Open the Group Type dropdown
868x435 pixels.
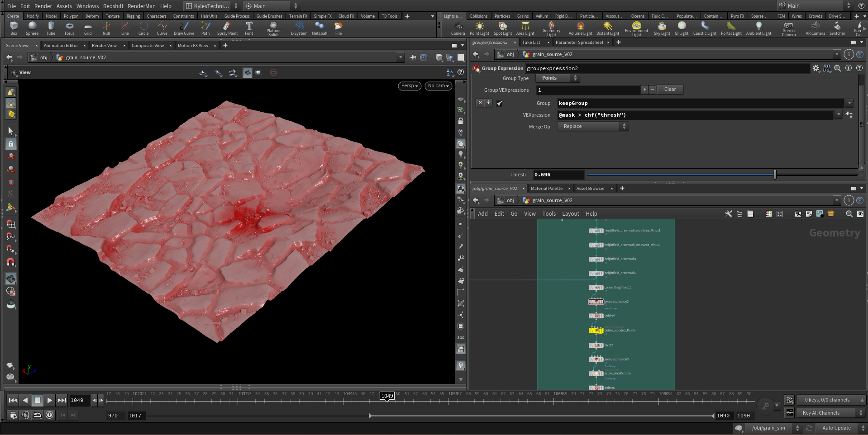pos(558,78)
